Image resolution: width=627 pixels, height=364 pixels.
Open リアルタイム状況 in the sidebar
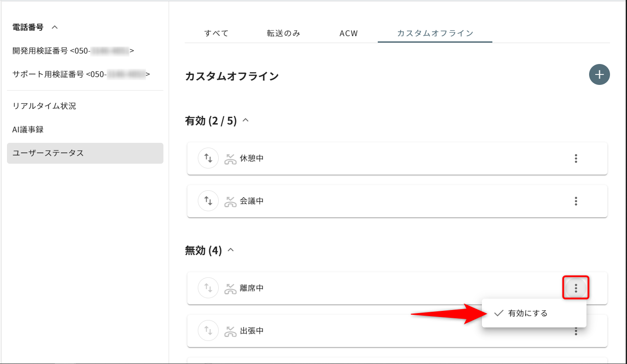coord(44,106)
